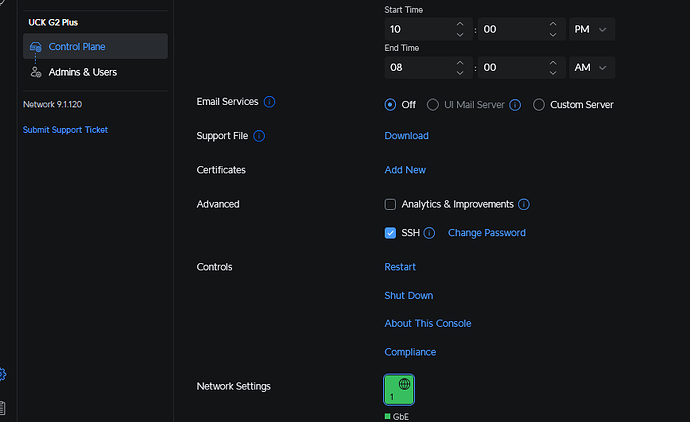Viewport: 690px width, 422px height.
Task: Select UI Mail Server option
Action: 433,105
